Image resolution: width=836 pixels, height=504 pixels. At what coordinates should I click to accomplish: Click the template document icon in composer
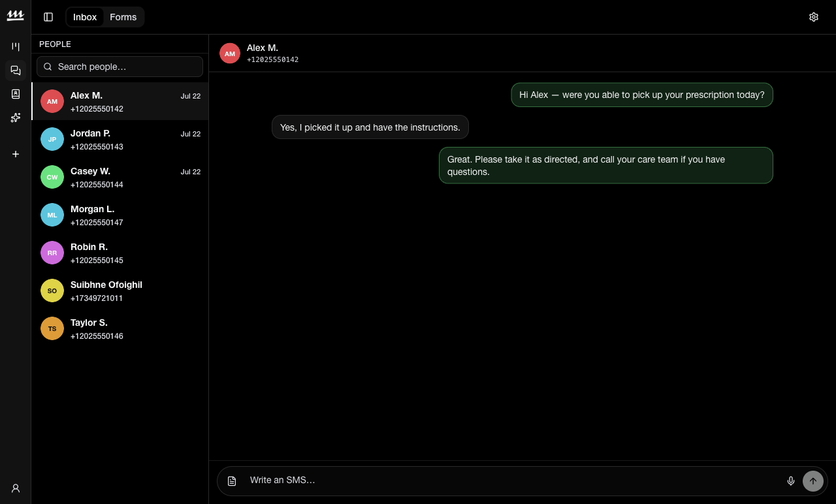click(232, 481)
